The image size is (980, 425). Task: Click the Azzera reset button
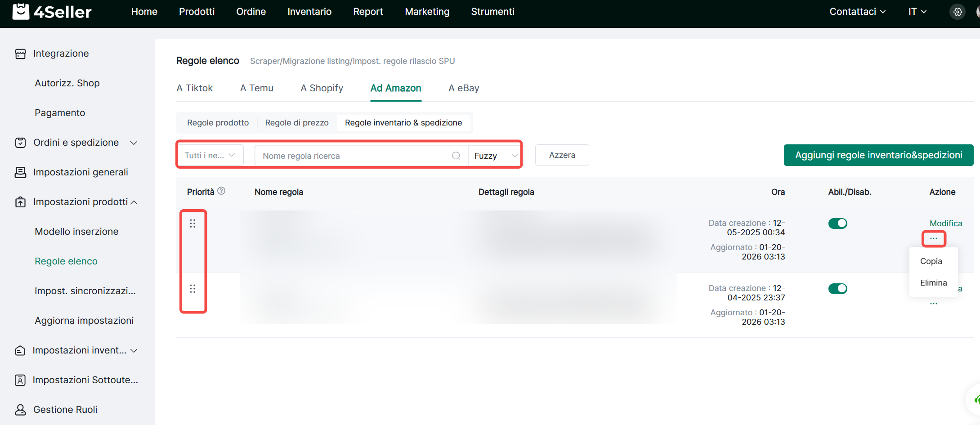point(562,155)
